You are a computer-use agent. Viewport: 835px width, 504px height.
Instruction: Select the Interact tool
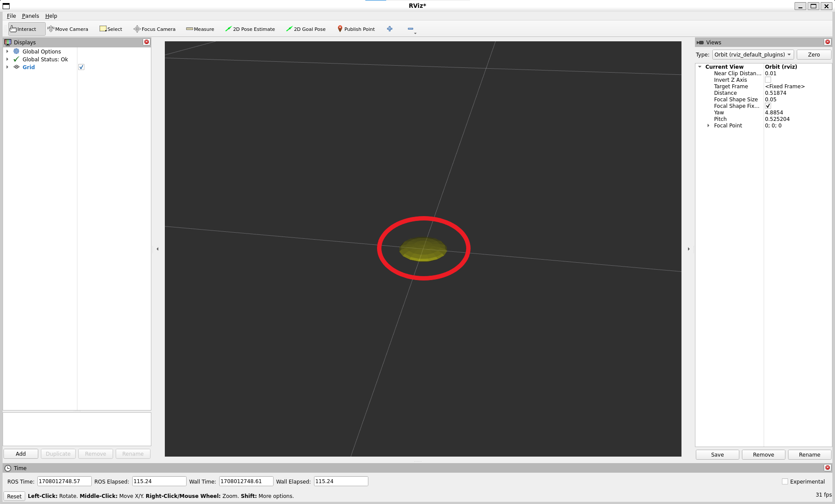(23, 29)
